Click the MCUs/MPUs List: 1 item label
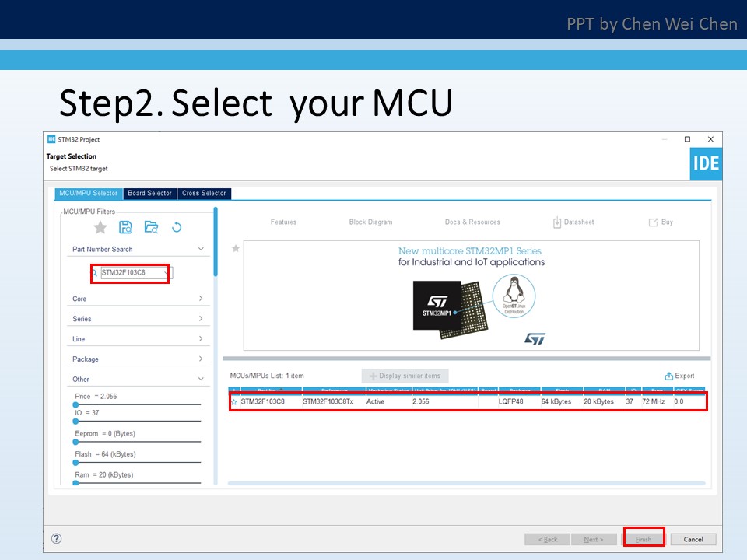Screen dimensions: 747x560 (x=267, y=376)
